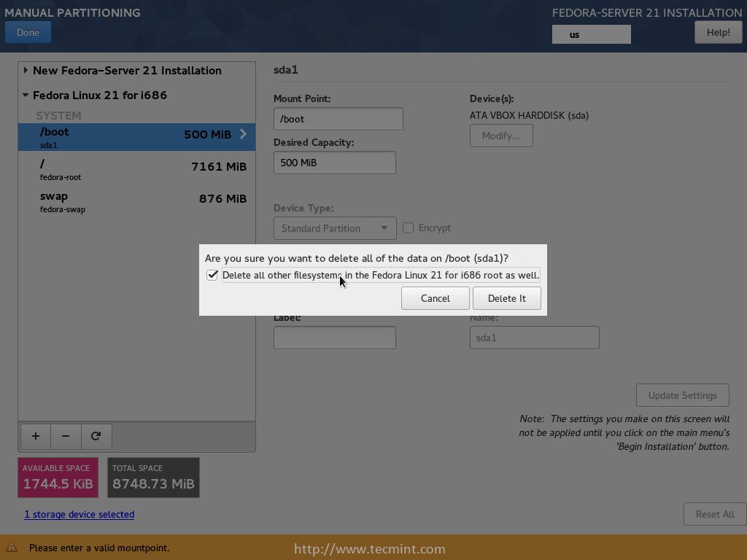Click Update Settings button

[683, 395]
